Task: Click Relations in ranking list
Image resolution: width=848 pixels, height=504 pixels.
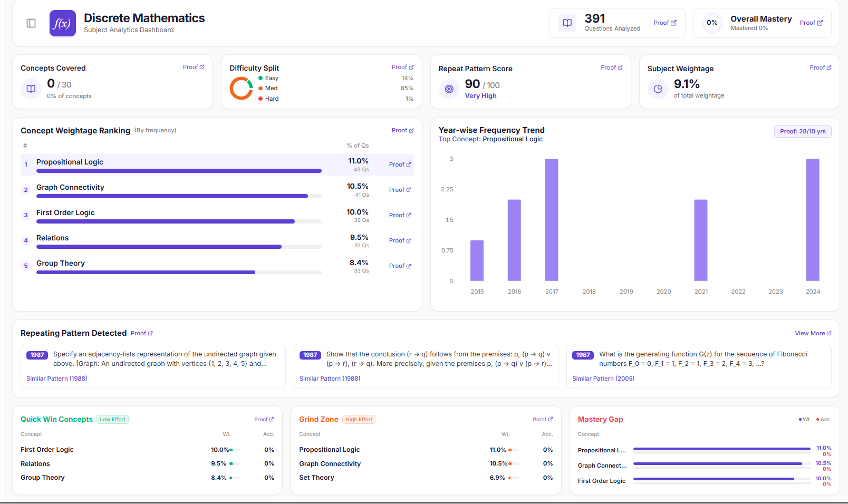Action: (x=52, y=238)
